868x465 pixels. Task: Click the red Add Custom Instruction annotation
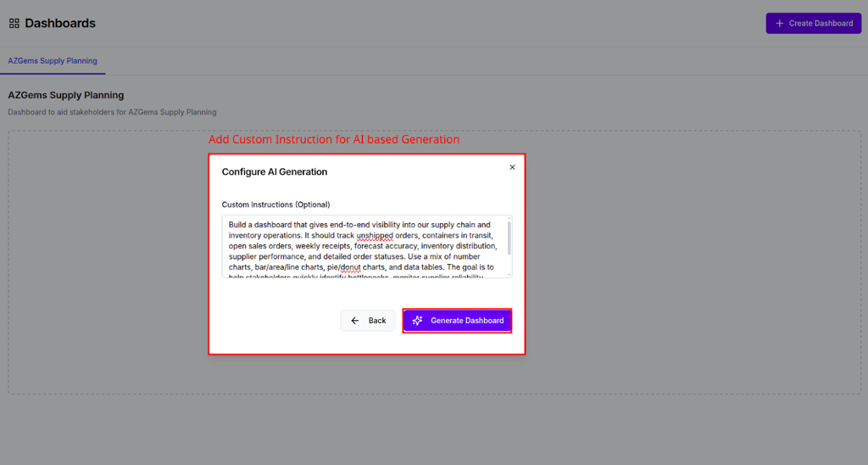pos(334,139)
